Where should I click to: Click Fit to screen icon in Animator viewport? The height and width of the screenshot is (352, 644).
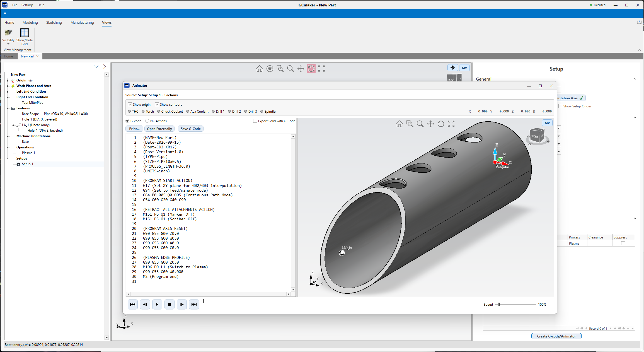451,124
